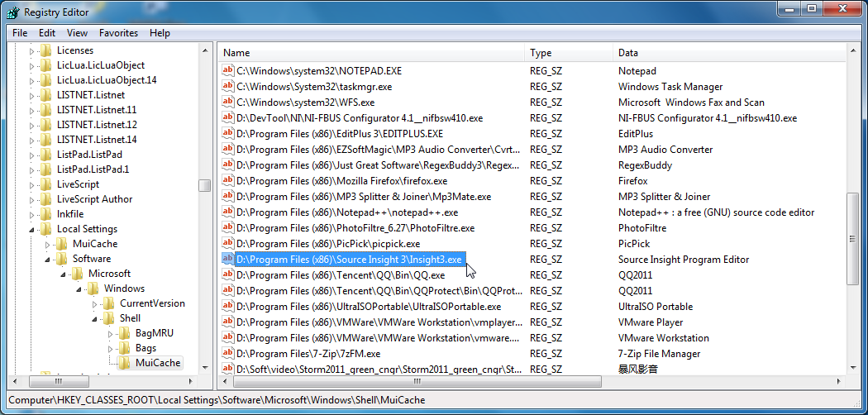Click the string icon of PhotoFiltre.exe value
868x415 pixels.
coord(227,227)
